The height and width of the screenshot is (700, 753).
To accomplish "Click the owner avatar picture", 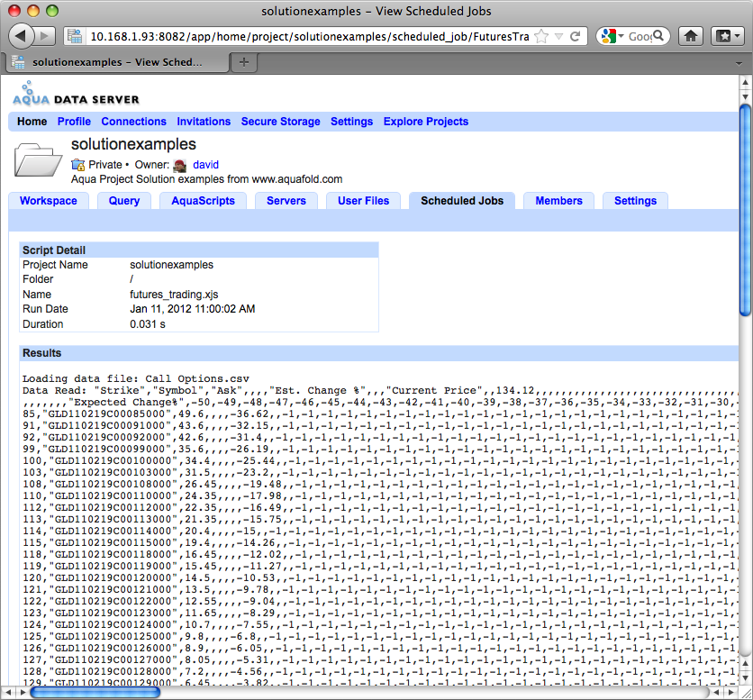I will 180,165.
